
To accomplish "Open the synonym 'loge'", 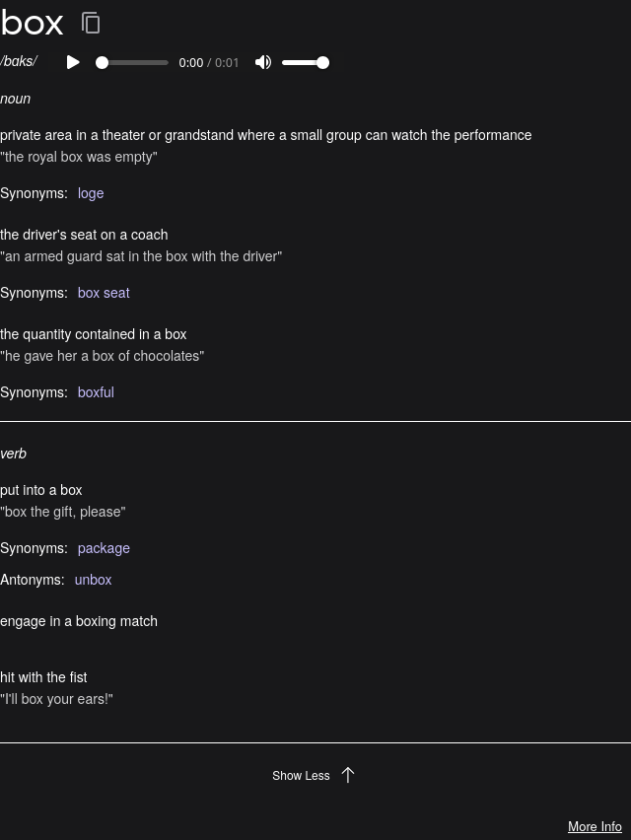I will 91,193.
